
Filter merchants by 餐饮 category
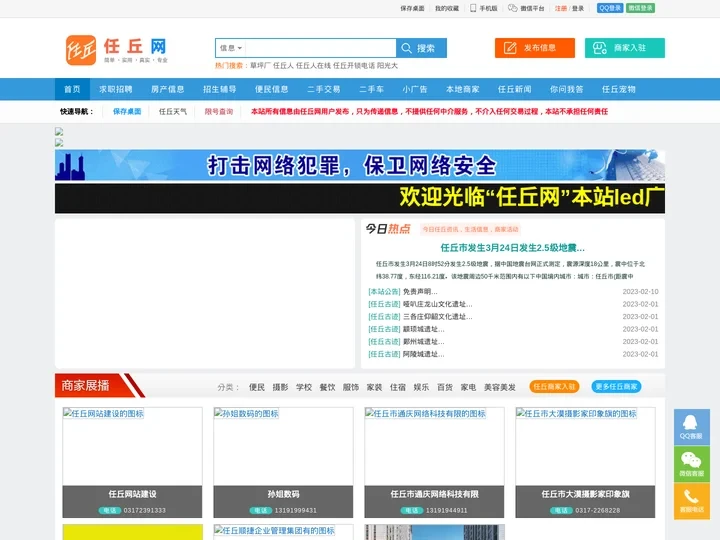coord(327,387)
